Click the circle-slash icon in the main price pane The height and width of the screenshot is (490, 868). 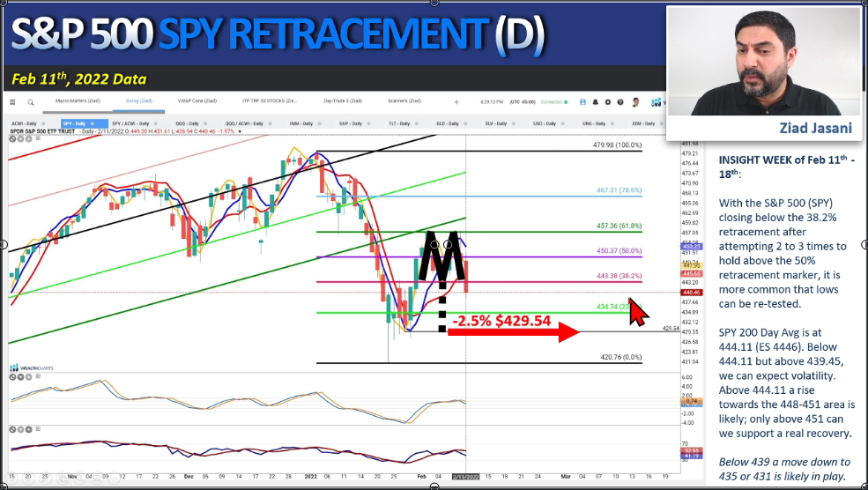pos(12,138)
